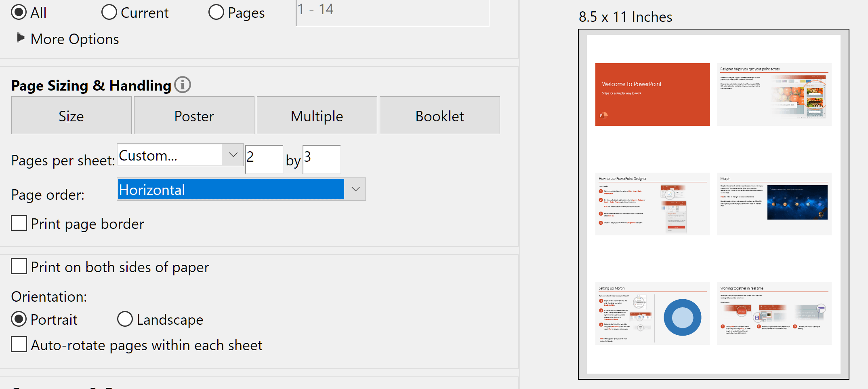This screenshot has width=868, height=389.
Task: Click the Designer helps you slide preview
Action: coord(774,94)
